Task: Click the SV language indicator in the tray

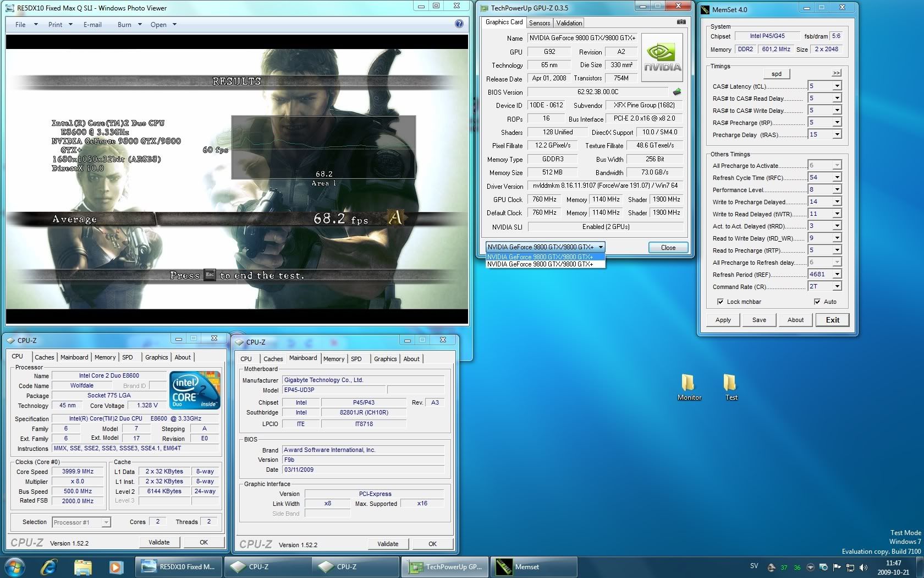Action: point(754,566)
